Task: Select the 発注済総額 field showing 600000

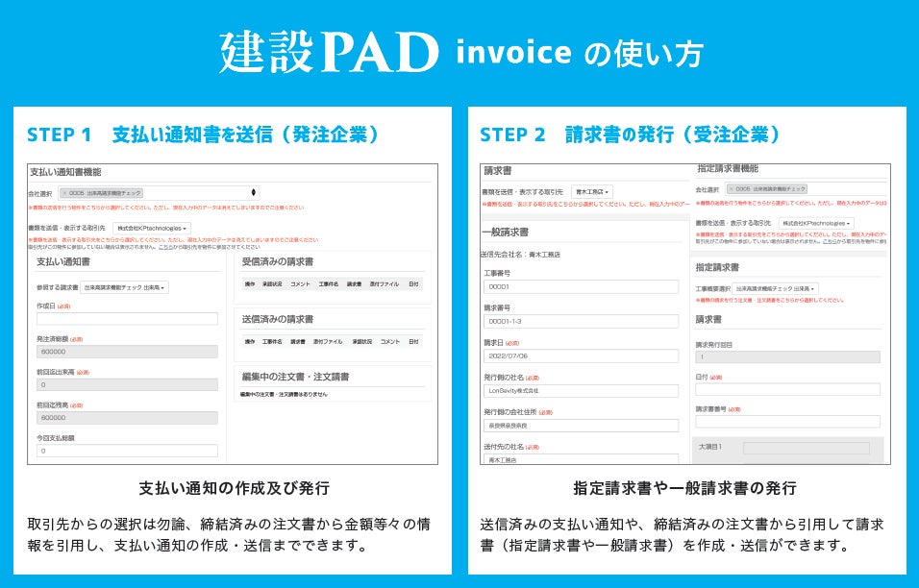Action: coord(127,352)
